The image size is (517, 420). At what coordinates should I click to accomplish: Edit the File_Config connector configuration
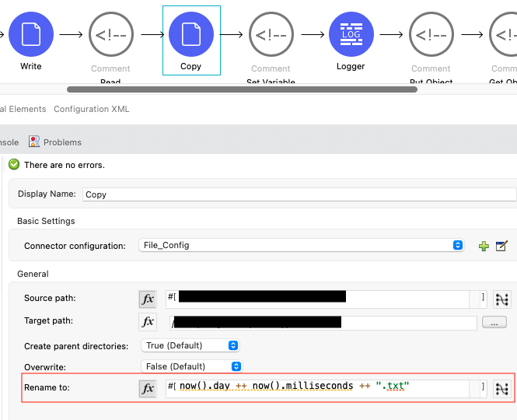click(x=501, y=246)
